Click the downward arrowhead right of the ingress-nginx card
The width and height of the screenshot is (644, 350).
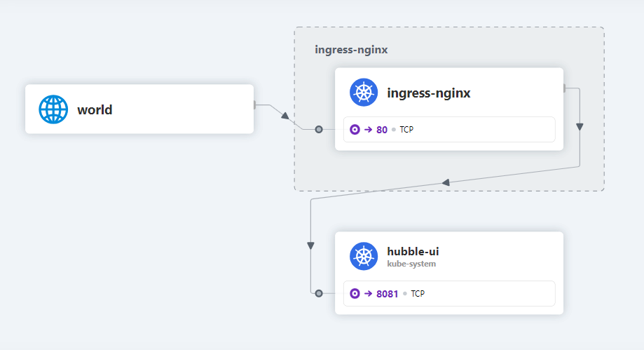pyautogui.click(x=580, y=127)
